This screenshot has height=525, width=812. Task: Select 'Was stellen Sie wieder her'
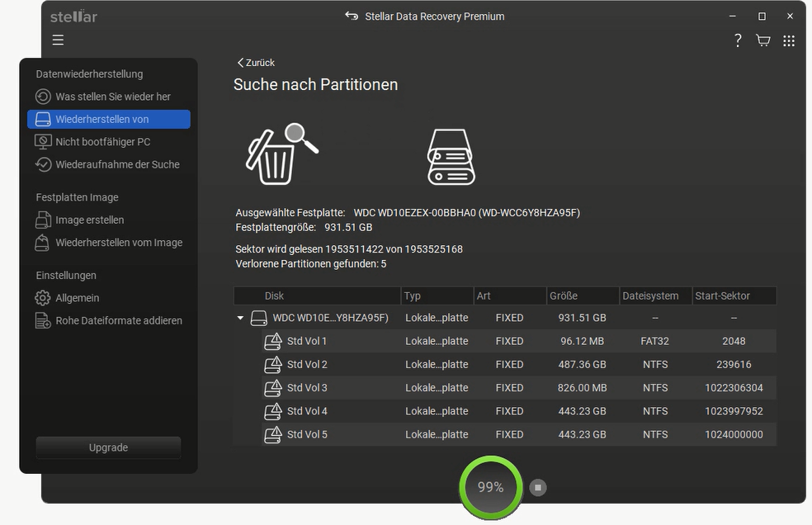(x=109, y=97)
